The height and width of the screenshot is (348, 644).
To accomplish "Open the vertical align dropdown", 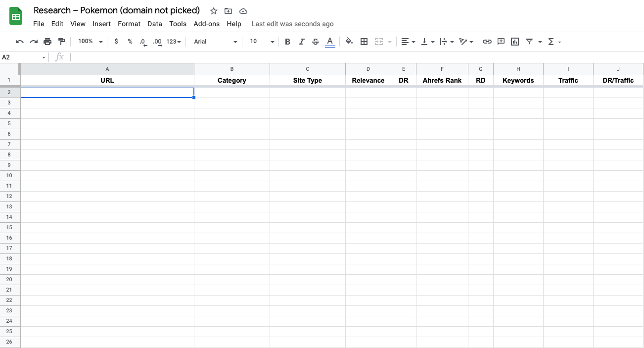I will coord(427,42).
